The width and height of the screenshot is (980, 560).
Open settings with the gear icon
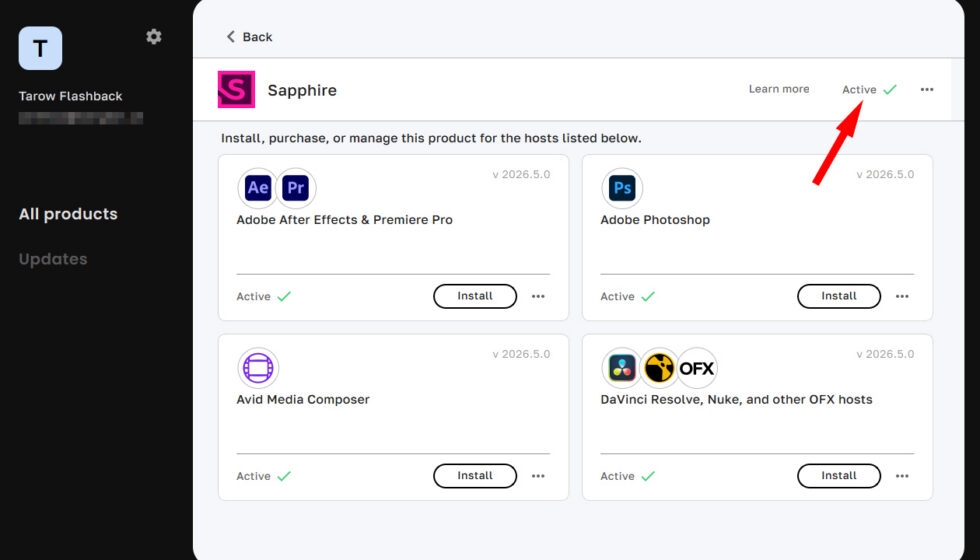[x=154, y=37]
